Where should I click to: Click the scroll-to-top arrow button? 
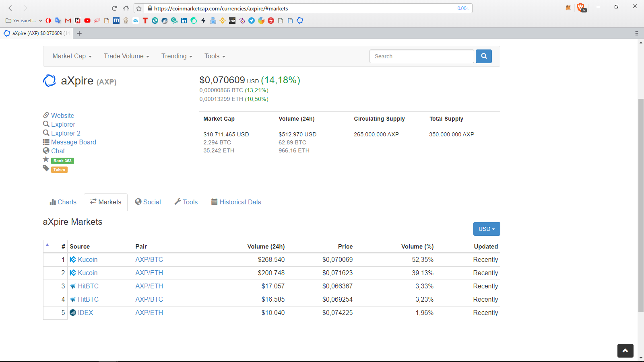625,351
